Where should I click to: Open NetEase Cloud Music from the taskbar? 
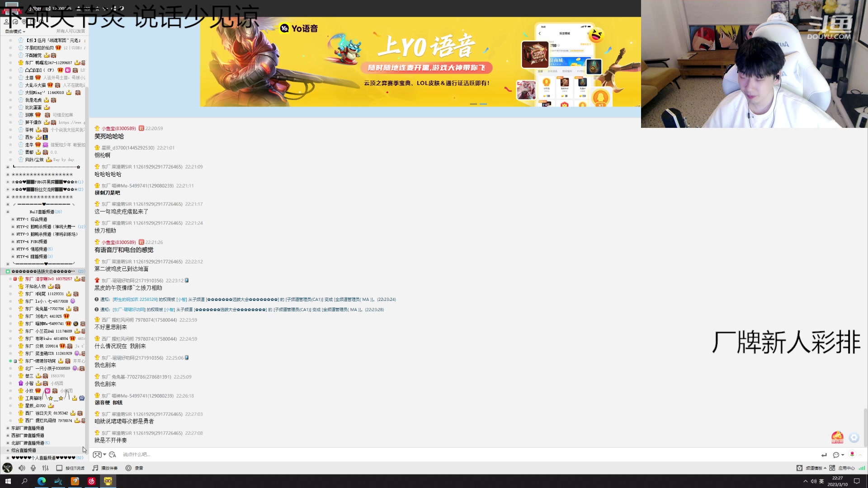pyautogui.click(x=91, y=481)
